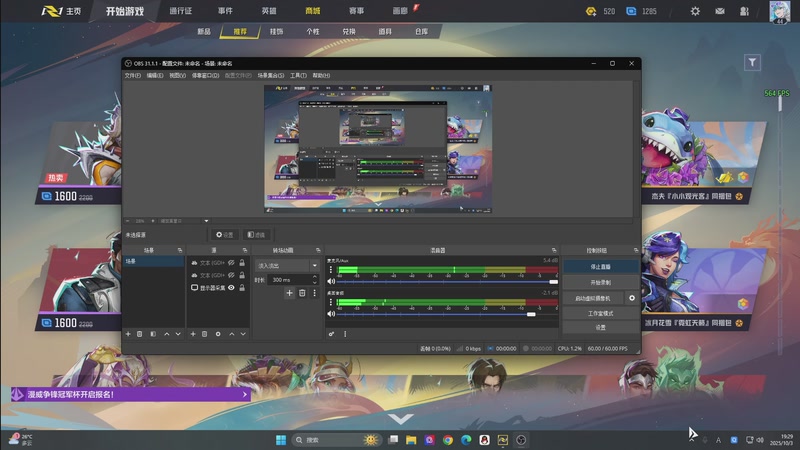Toggle visibility of 显示器采集 source
This screenshot has height=450, width=800.
coord(231,288)
